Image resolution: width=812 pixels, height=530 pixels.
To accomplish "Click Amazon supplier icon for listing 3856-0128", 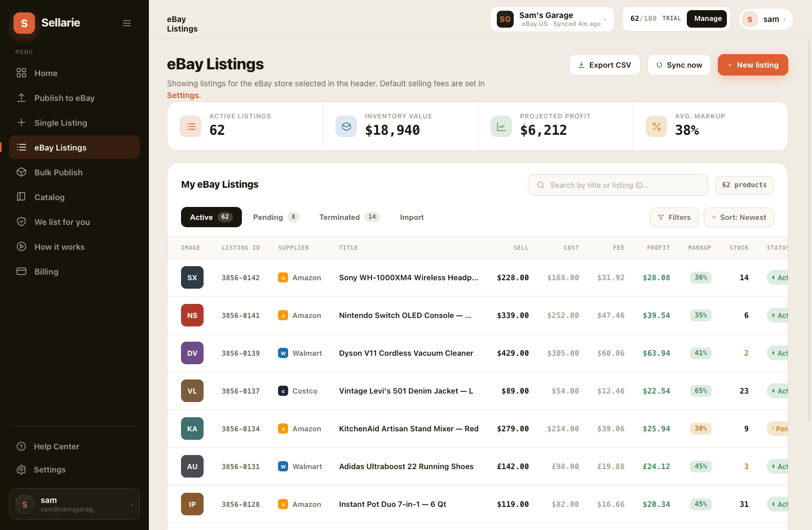I will click(283, 504).
